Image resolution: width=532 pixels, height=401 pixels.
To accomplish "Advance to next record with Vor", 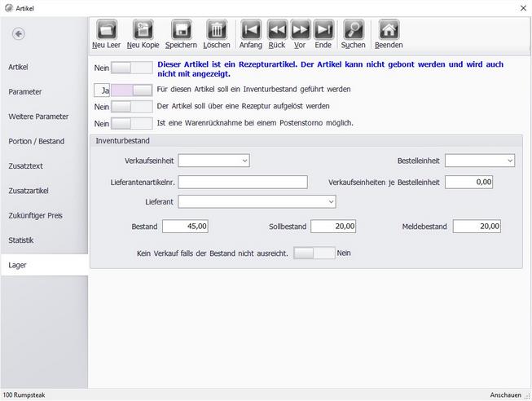I will click(300, 30).
